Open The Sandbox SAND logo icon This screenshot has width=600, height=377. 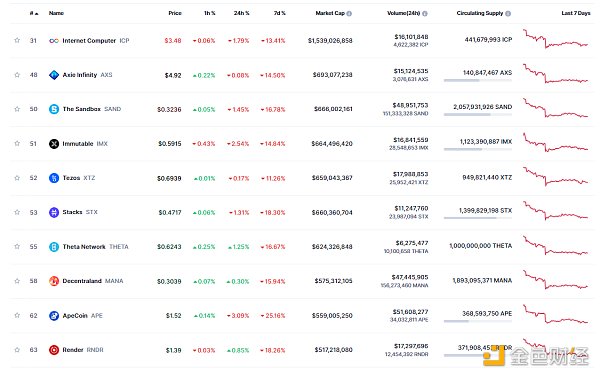[x=54, y=109]
